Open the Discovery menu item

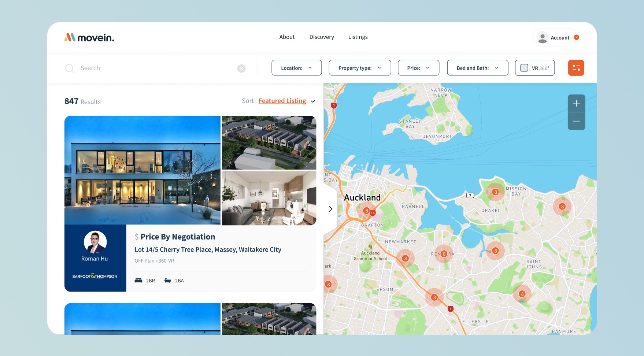click(x=322, y=37)
